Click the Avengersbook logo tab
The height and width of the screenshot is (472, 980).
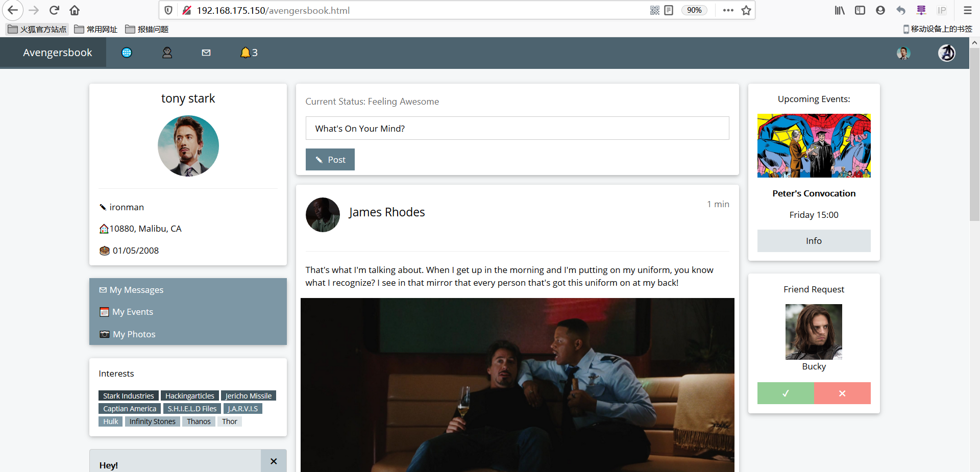[x=53, y=53]
